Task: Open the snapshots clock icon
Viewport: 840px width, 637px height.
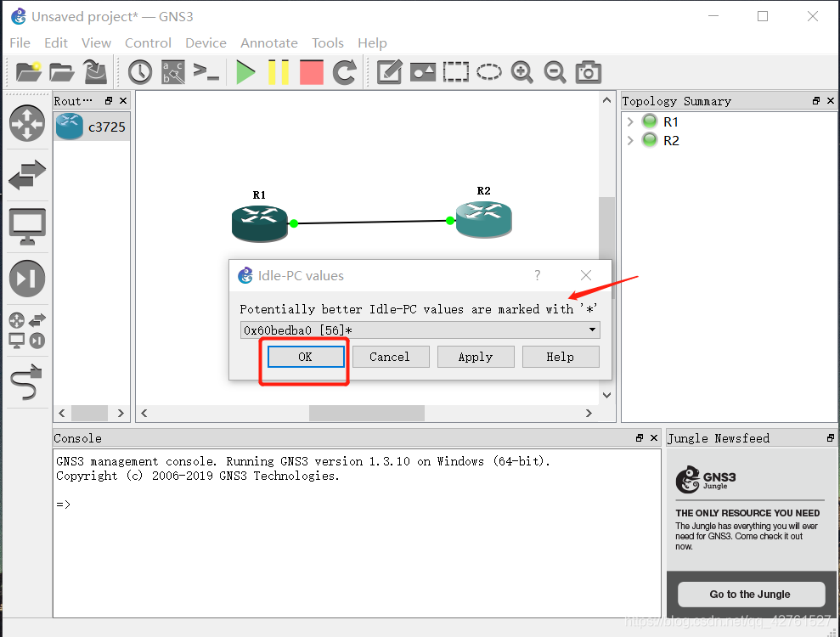Action: point(140,72)
